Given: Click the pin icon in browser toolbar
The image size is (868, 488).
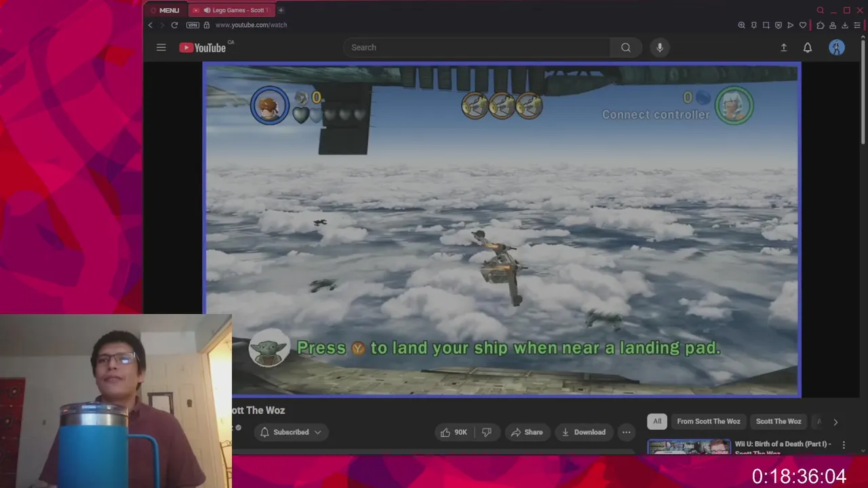Looking at the screenshot, I should click(754, 25).
